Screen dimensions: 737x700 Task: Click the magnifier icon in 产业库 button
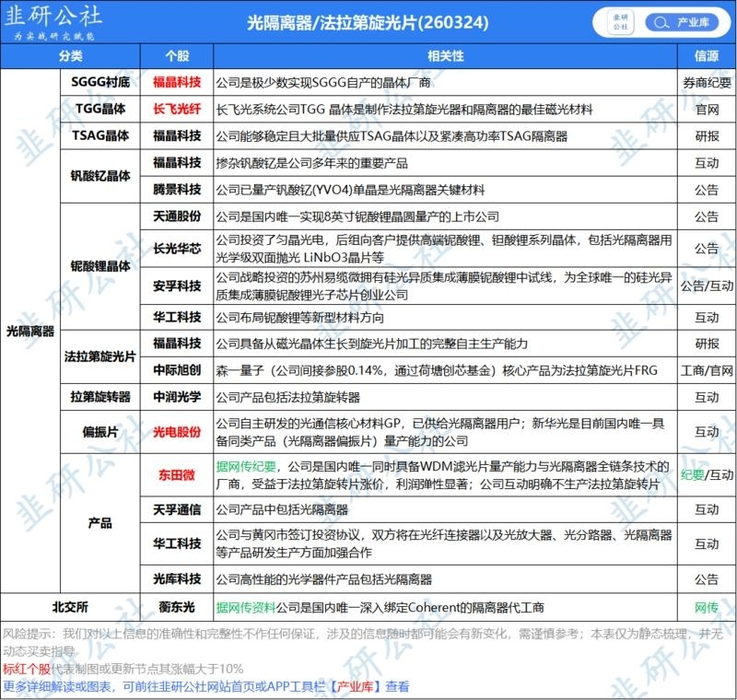(661, 22)
